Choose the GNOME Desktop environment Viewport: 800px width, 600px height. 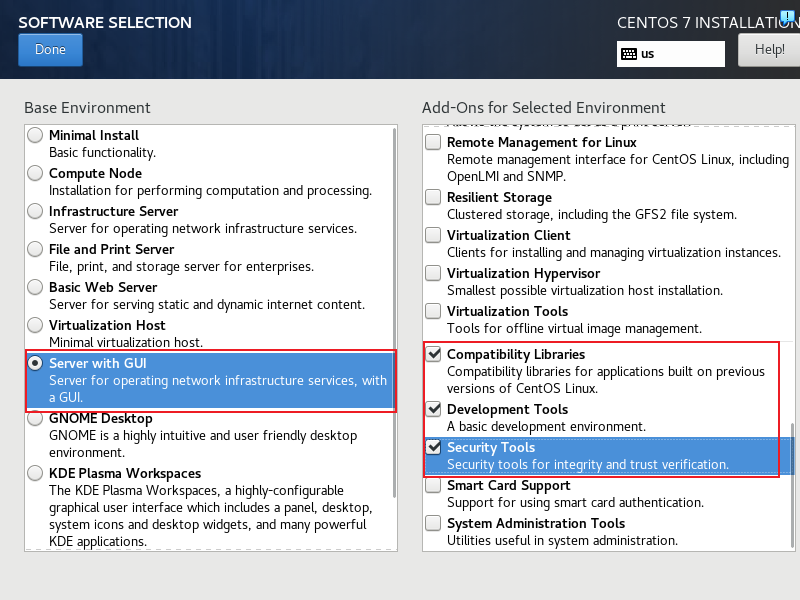(35, 418)
